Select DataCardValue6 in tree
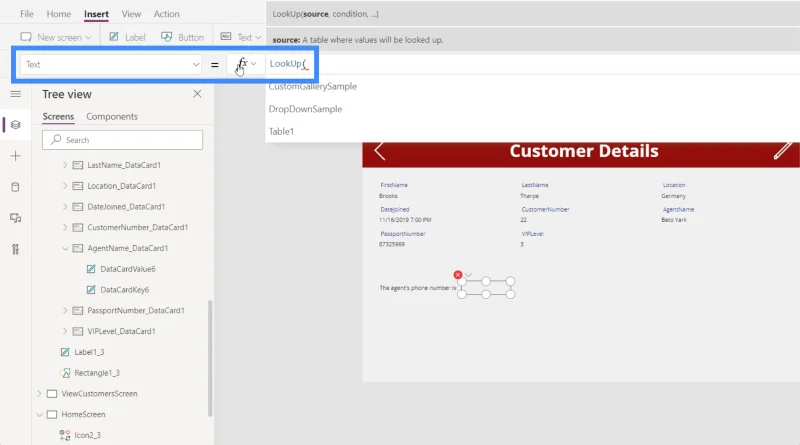This screenshot has height=445, width=800. (x=128, y=269)
